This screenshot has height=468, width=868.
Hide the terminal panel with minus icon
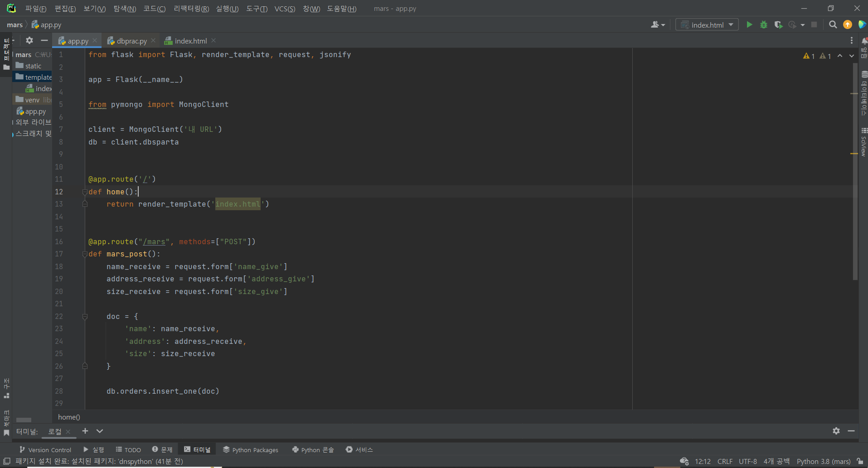click(x=851, y=431)
